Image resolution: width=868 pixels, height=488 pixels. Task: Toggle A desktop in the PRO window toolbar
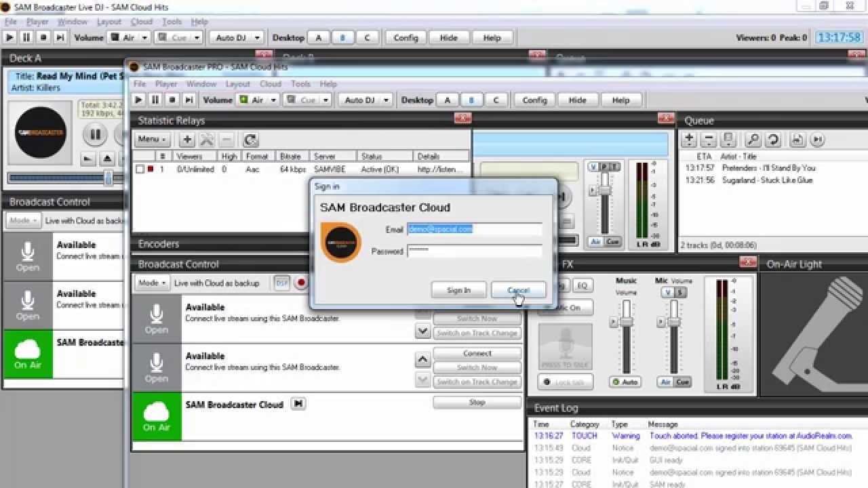pyautogui.click(x=447, y=100)
